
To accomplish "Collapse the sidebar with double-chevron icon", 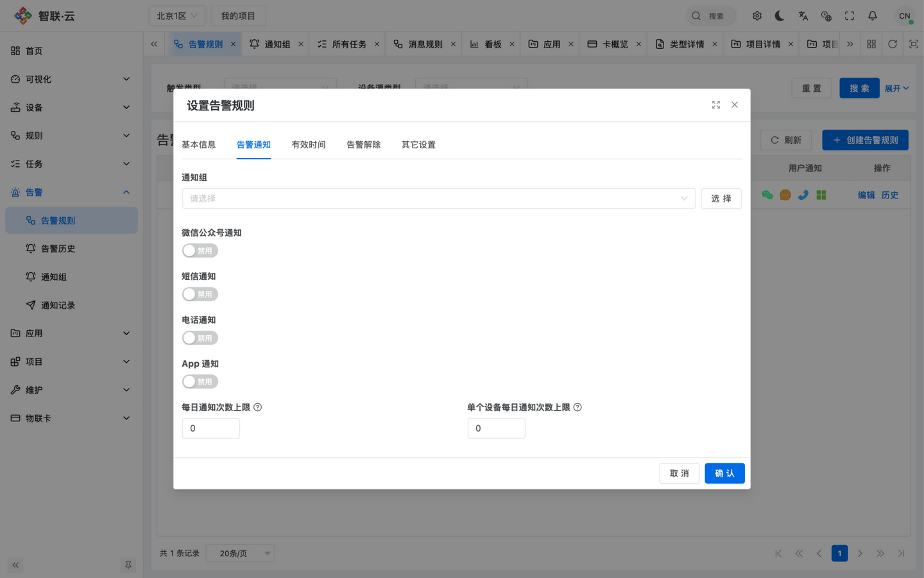I will [x=15, y=565].
